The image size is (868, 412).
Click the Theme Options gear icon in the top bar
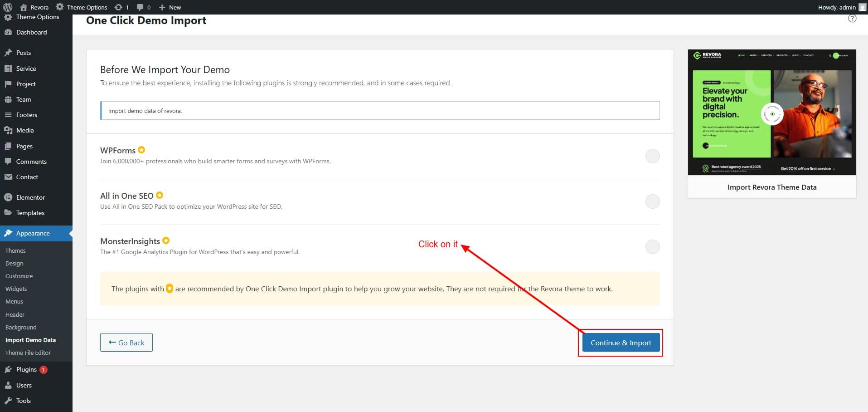60,7
